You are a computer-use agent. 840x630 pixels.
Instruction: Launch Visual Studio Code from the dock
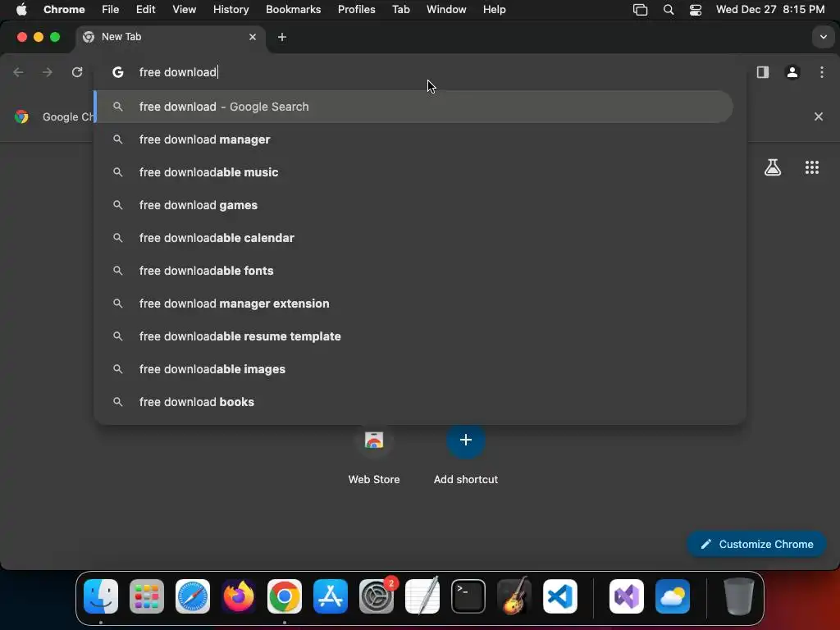560,596
